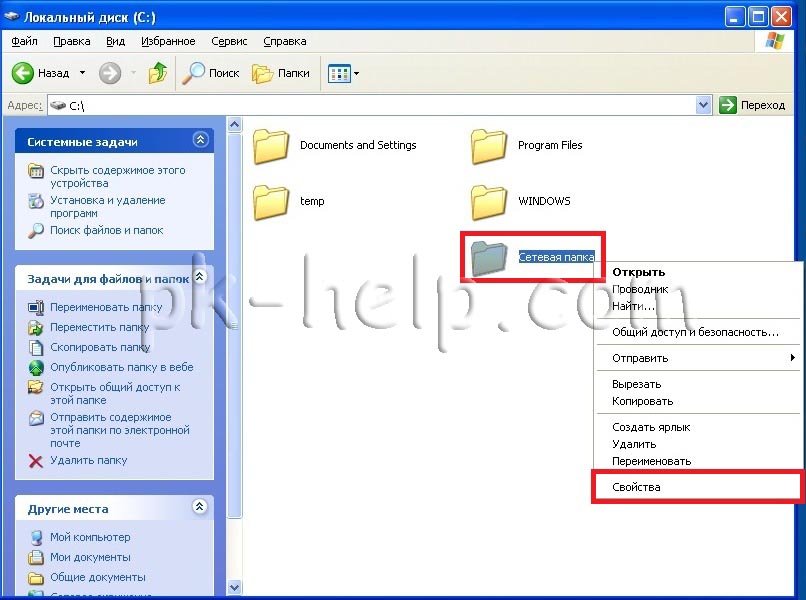
Task: Click the Общие документы folder icon
Action: click(35, 577)
